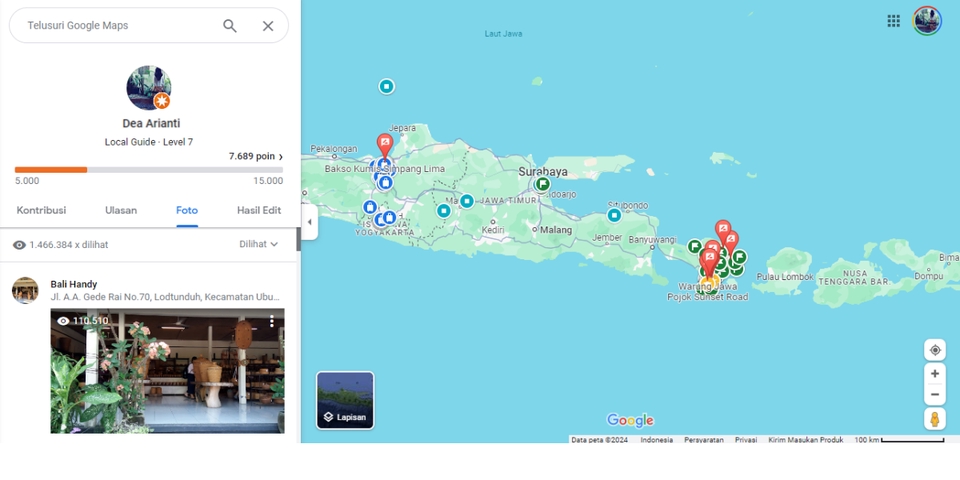Click the green flag marker at Surabaya
The height and width of the screenshot is (480, 960).
coord(542,184)
